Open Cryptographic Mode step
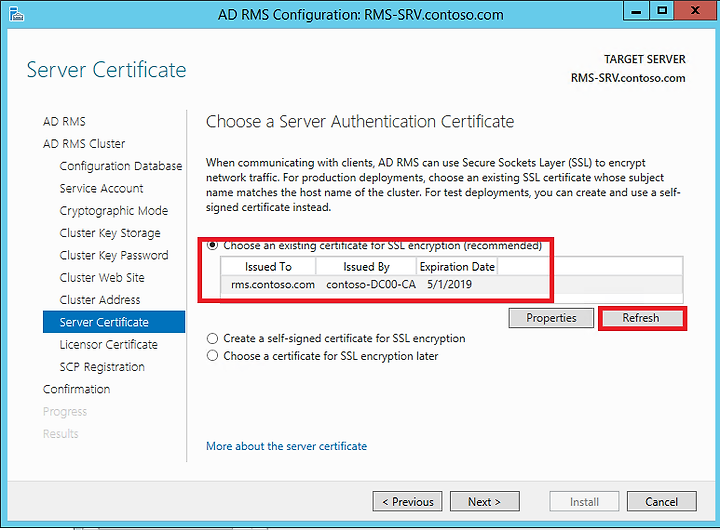This screenshot has height=530, width=720. coord(114,211)
